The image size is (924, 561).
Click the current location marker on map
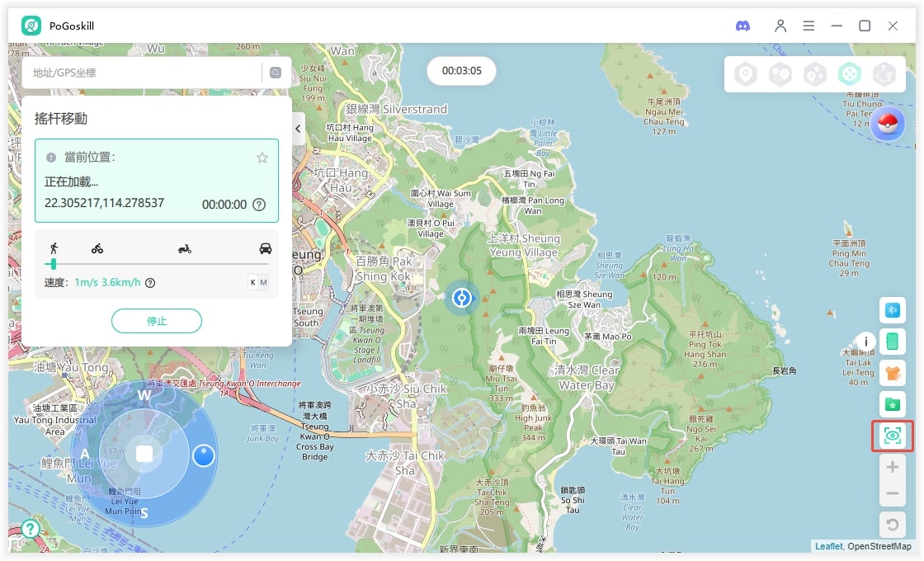pyautogui.click(x=461, y=298)
